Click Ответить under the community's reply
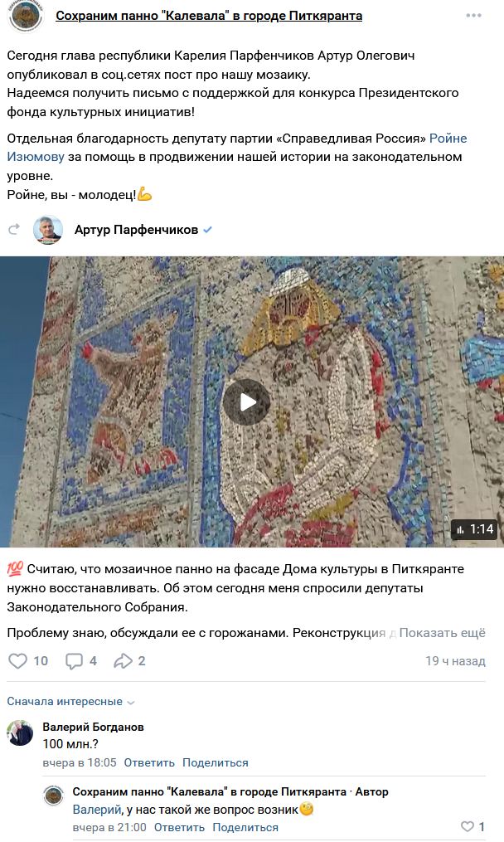504x842 pixels. point(179,828)
